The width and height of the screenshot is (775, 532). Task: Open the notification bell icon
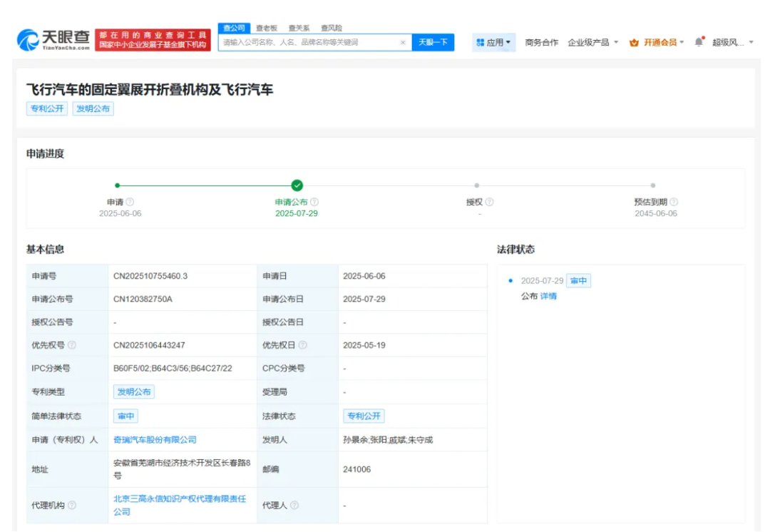699,41
